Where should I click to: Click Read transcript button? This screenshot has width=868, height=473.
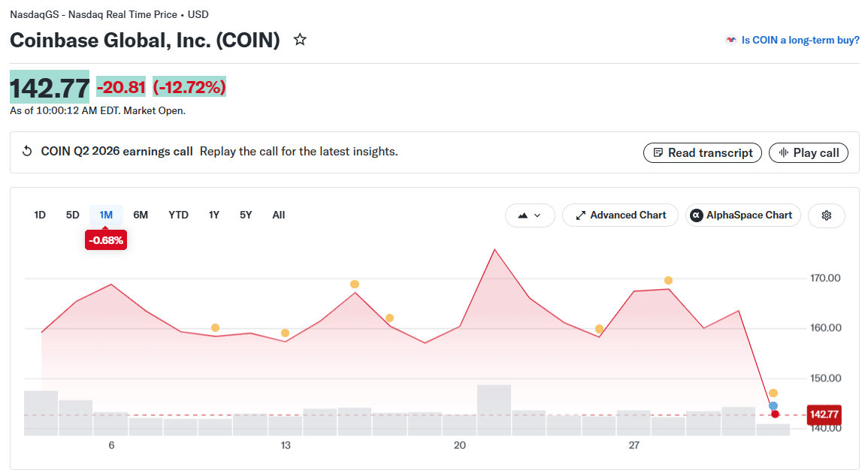(x=702, y=152)
